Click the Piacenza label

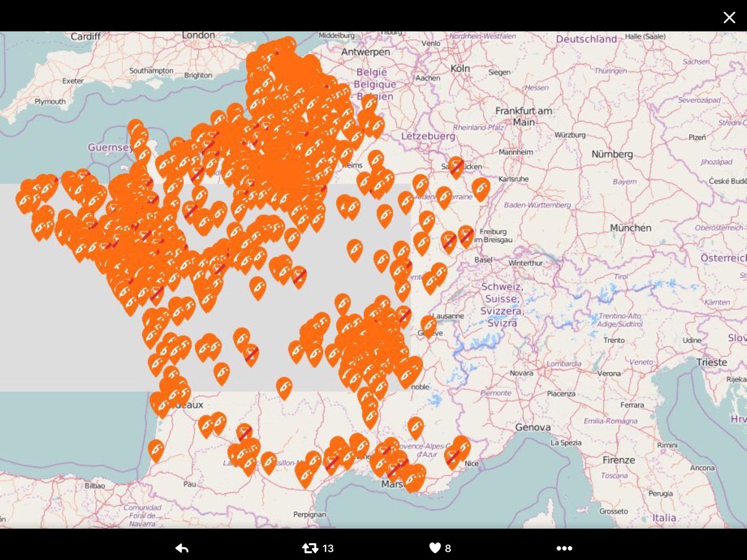[561, 393]
